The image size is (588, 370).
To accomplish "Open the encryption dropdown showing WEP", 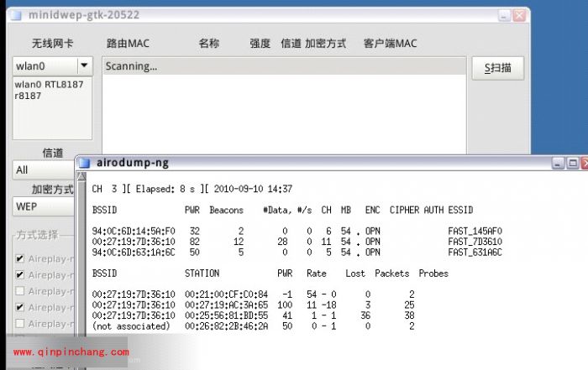I will pos(44,206).
